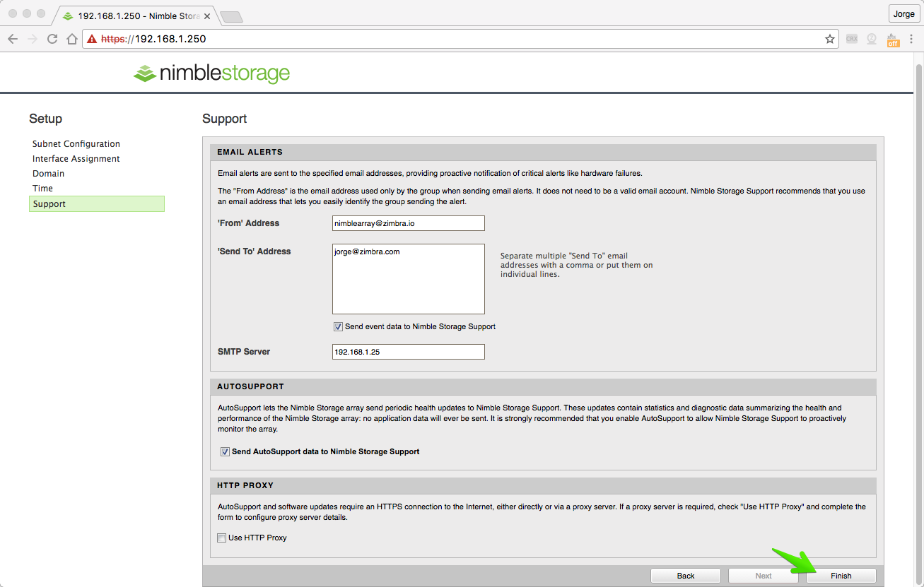Click the 'EMAIL ALERTS' section header
This screenshot has width=924, height=587.
[543, 152]
